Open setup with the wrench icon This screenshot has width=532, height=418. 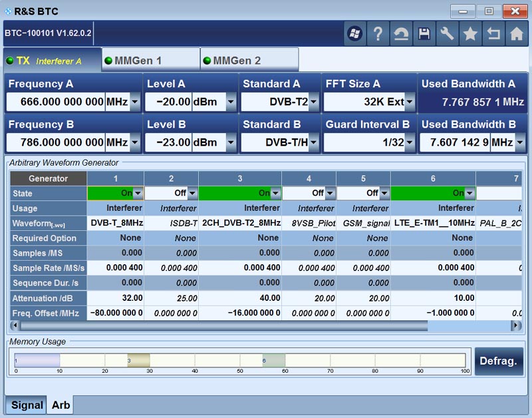(447, 34)
